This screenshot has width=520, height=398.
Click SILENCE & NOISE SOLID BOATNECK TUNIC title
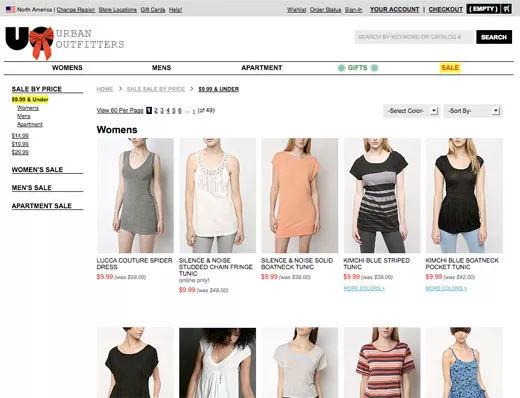pos(297,264)
